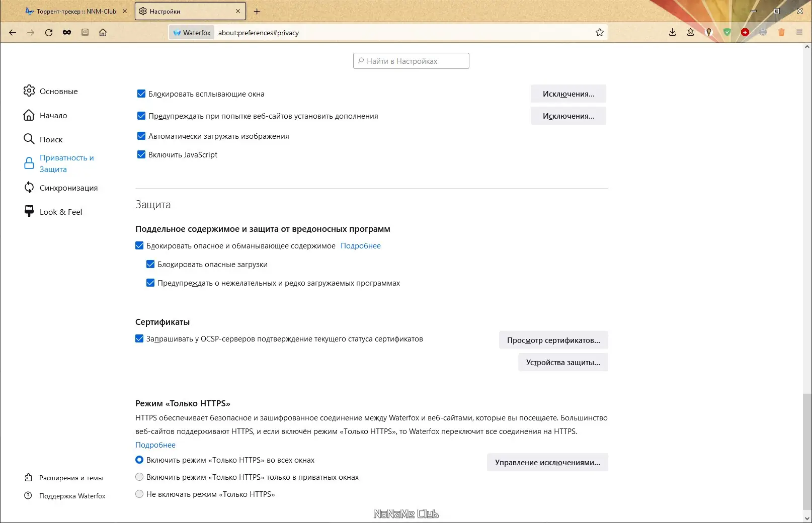The height and width of the screenshot is (523, 812).
Task: Open the Синхронизация settings section
Action: [x=61, y=188]
